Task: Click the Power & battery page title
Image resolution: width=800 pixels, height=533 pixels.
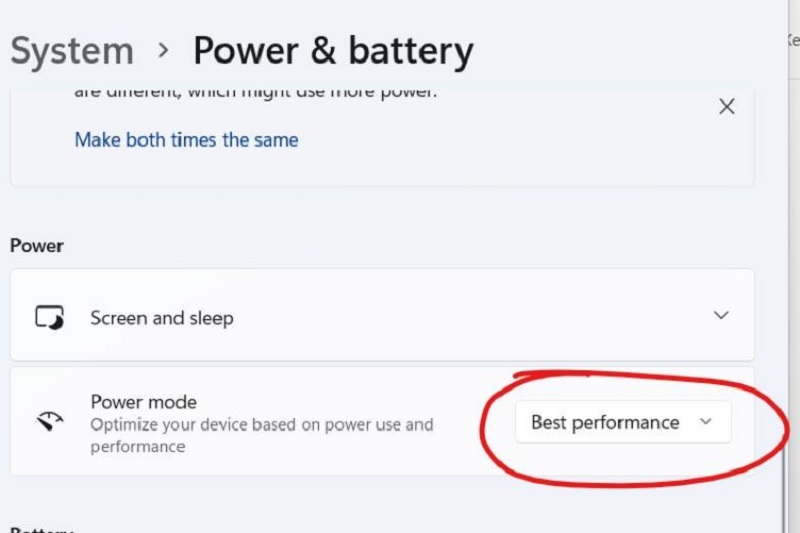Action: click(x=333, y=52)
